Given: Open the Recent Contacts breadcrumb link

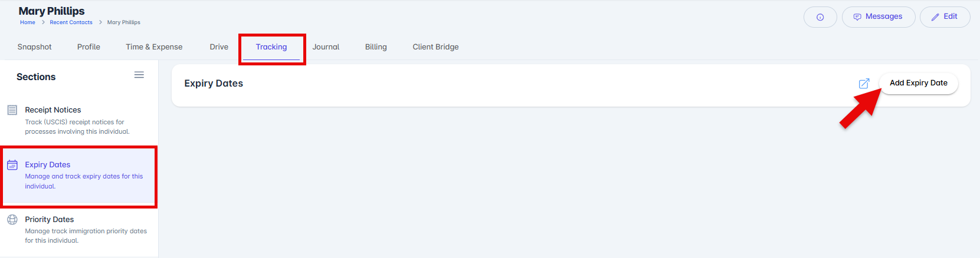Looking at the screenshot, I should [71, 22].
